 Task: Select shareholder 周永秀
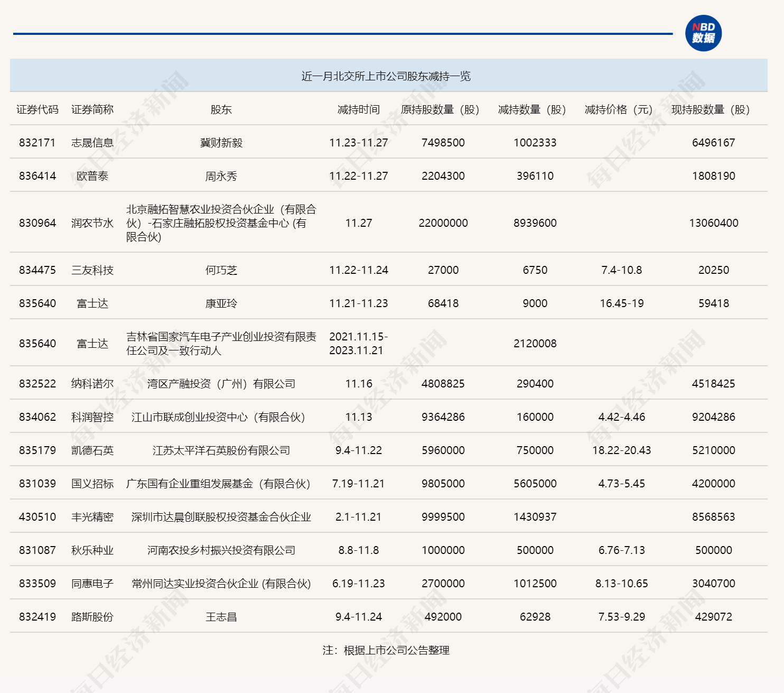pos(221,176)
